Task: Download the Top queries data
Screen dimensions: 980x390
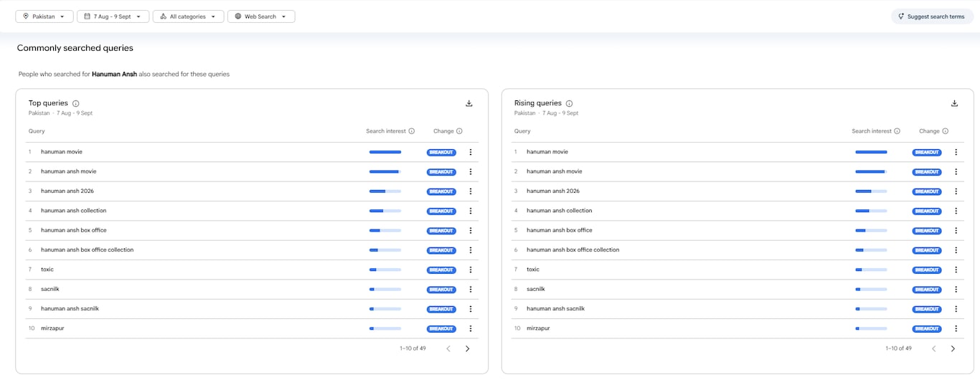Action: (x=469, y=103)
